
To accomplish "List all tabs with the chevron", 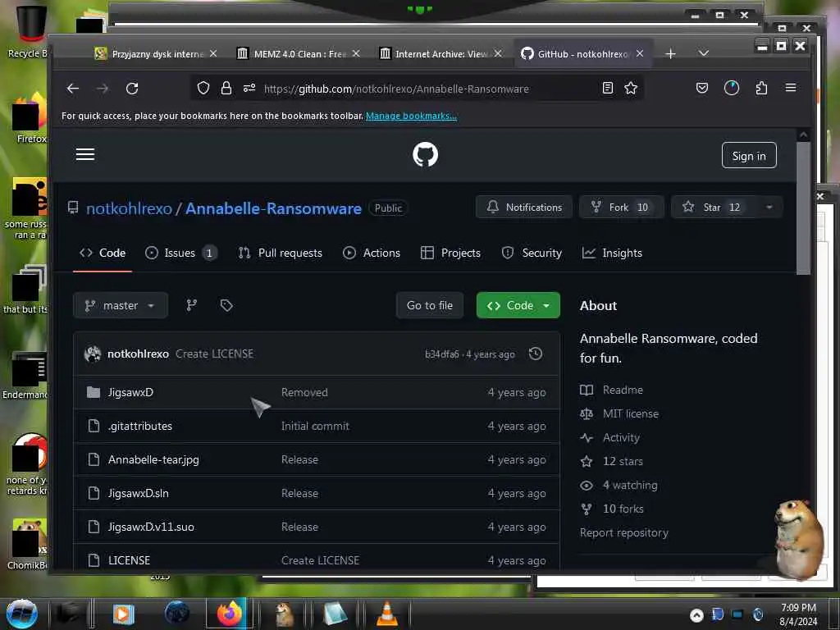I will [703, 53].
